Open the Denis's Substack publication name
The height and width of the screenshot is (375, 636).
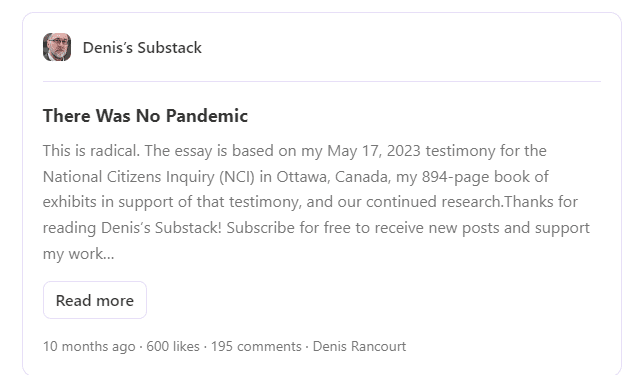click(x=142, y=47)
